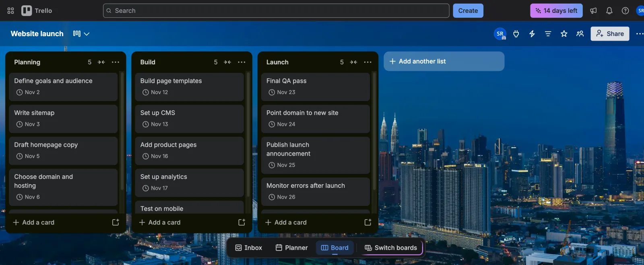Click the Launch list scrollbar
The image size is (644, 265).
(374, 131)
